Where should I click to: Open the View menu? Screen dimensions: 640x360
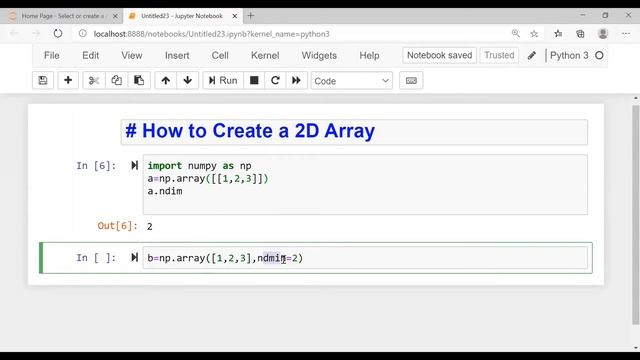(x=132, y=56)
